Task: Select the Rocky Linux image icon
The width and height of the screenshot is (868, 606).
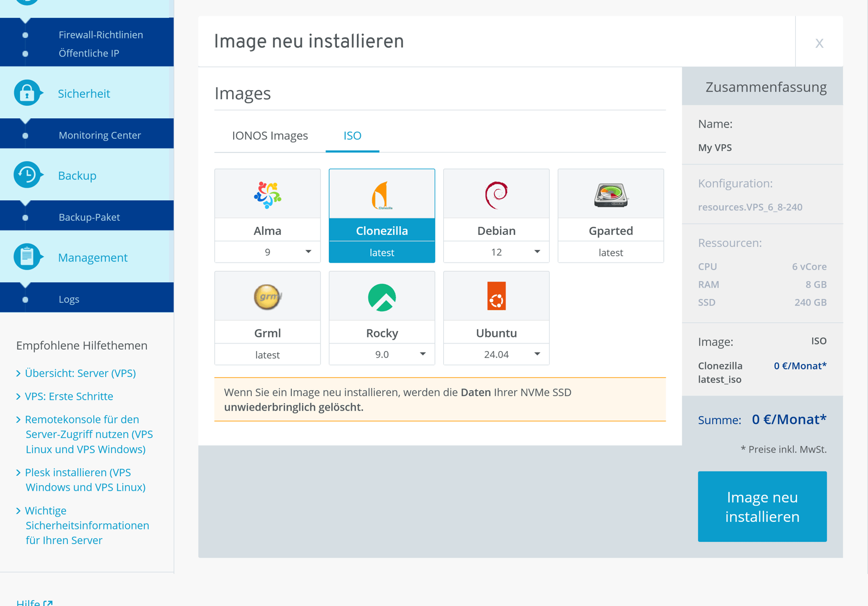Action: coord(381,296)
